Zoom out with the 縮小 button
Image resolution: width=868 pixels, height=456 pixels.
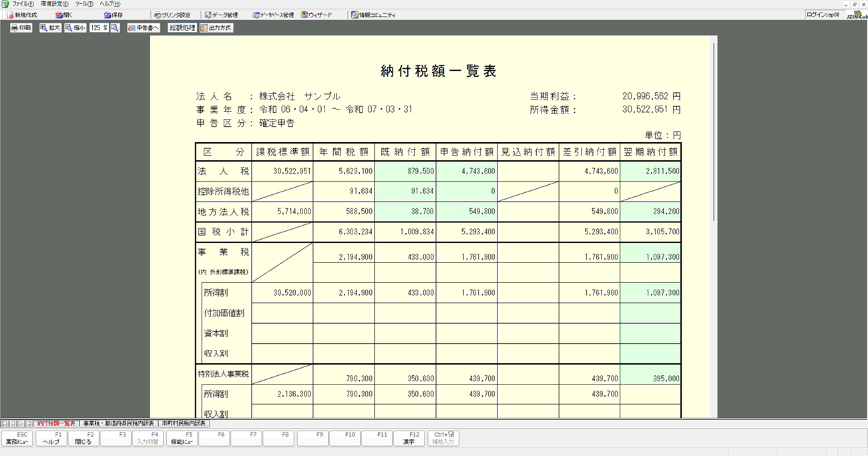pyautogui.click(x=75, y=28)
